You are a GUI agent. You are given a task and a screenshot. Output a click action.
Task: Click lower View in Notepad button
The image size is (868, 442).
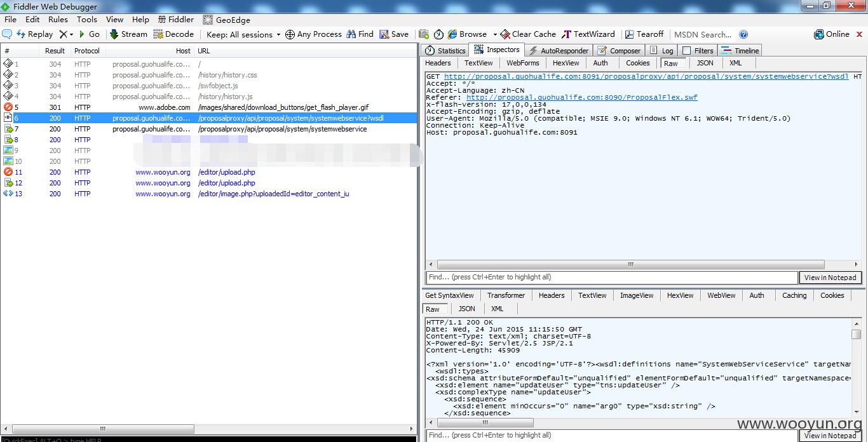pos(830,436)
